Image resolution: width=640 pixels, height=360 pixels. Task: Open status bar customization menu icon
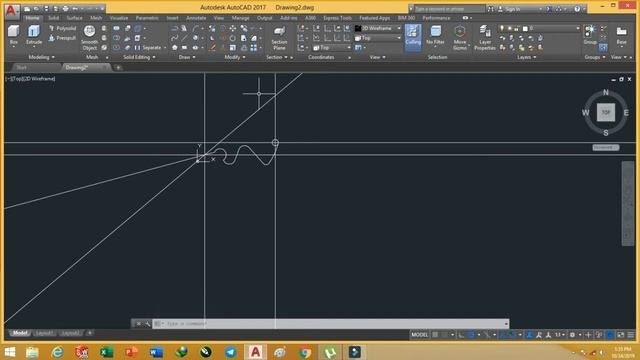(631, 335)
